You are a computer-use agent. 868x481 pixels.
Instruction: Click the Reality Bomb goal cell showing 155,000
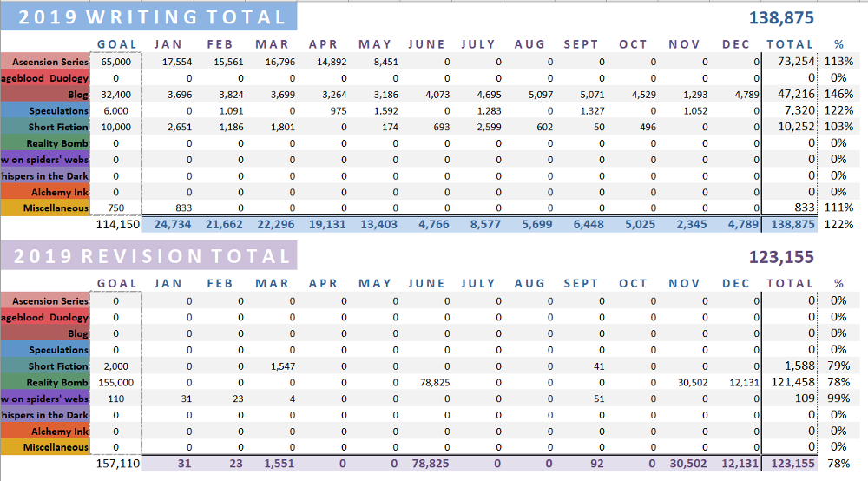[115, 382]
